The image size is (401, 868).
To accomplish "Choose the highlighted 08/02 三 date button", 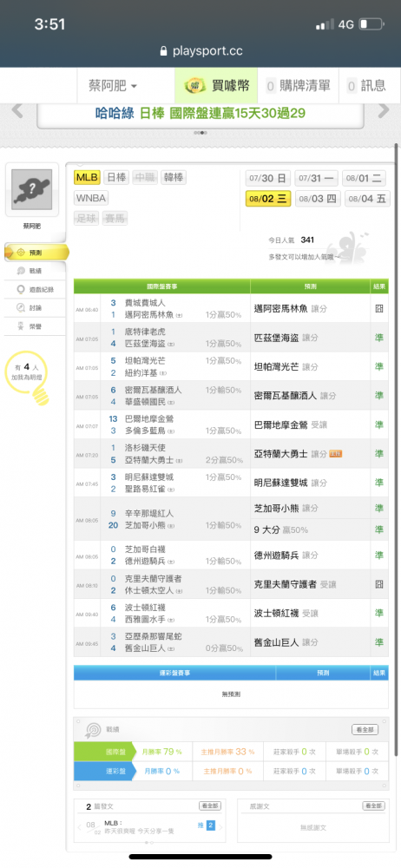I will [268, 199].
